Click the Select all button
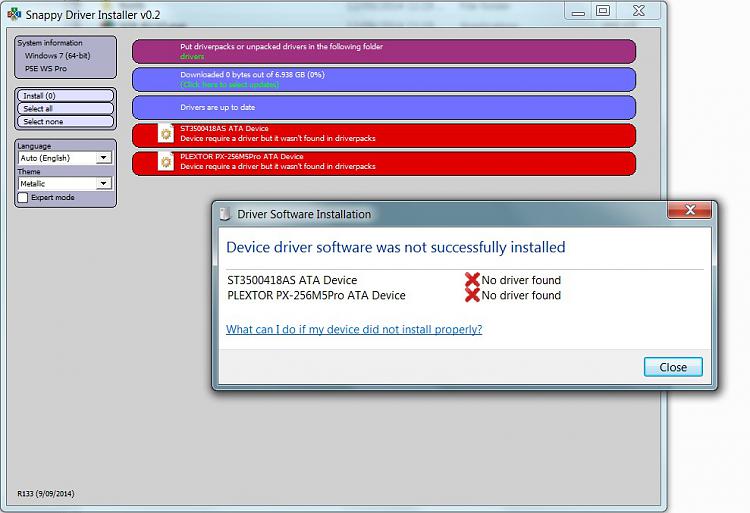The image size is (750, 513). click(x=66, y=109)
